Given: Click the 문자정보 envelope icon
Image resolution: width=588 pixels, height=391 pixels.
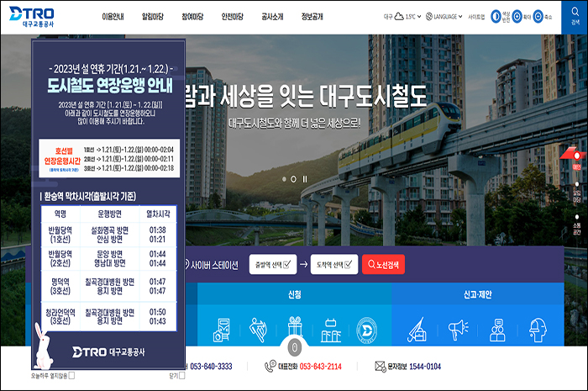Looking at the screenshot, I should tap(381, 367).
